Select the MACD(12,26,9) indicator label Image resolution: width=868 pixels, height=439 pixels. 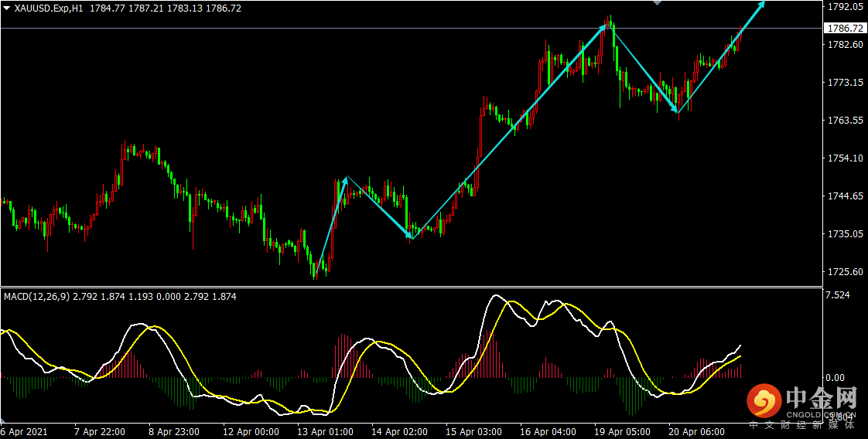pos(36,297)
